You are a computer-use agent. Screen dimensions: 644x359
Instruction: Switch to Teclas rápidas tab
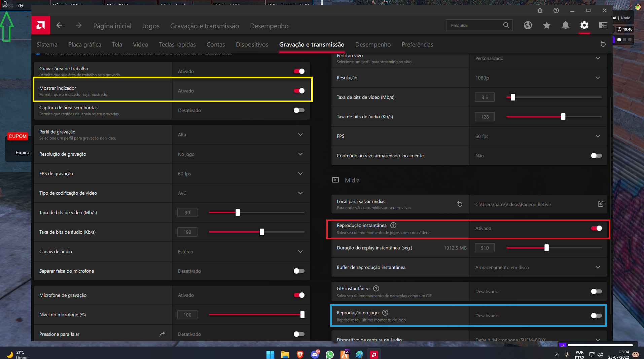[177, 44]
